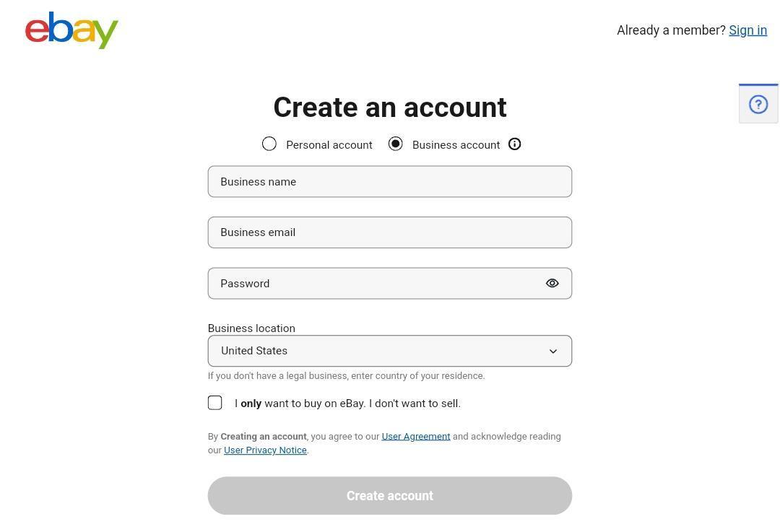The image size is (780, 532).
Task: Focus the Business name field
Action: pos(390,182)
